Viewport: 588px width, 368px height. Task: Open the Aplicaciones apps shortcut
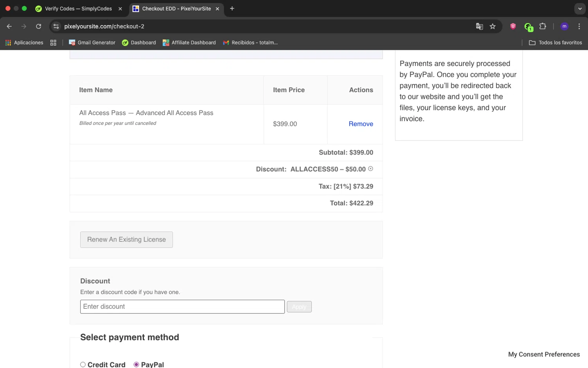(x=24, y=42)
